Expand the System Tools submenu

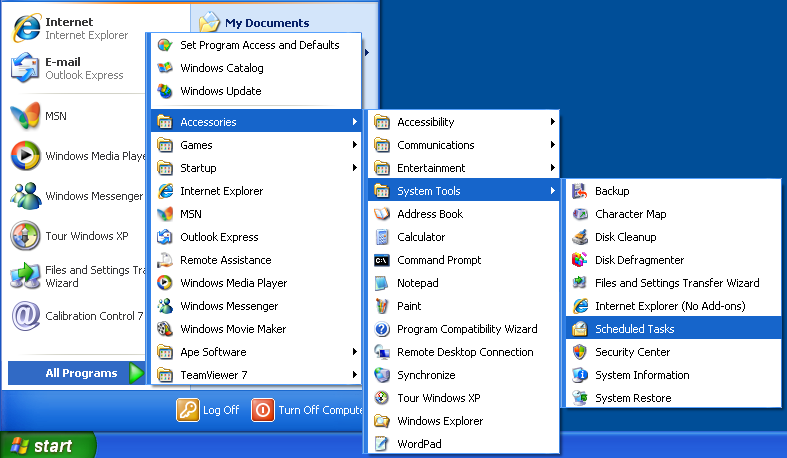463,191
